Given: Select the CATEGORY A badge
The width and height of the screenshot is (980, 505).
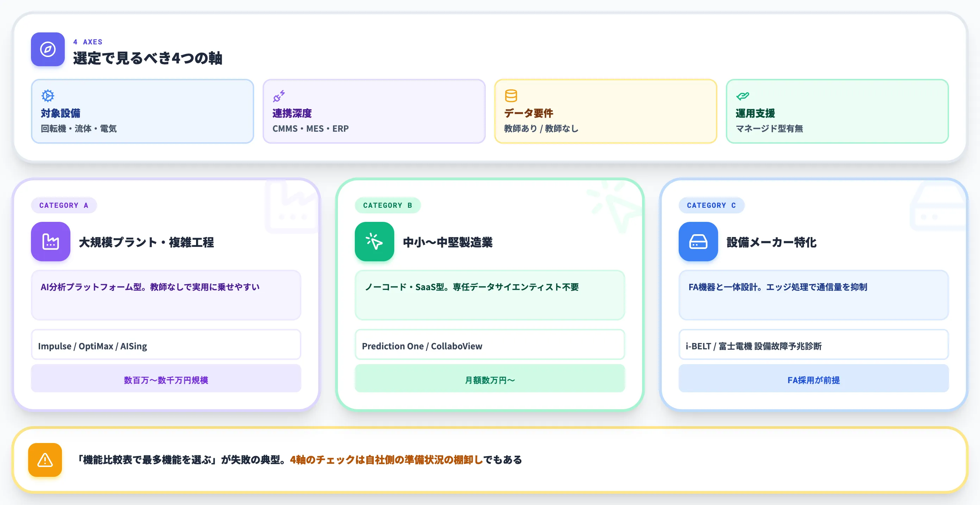Looking at the screenshot, I should coord(64,206).
